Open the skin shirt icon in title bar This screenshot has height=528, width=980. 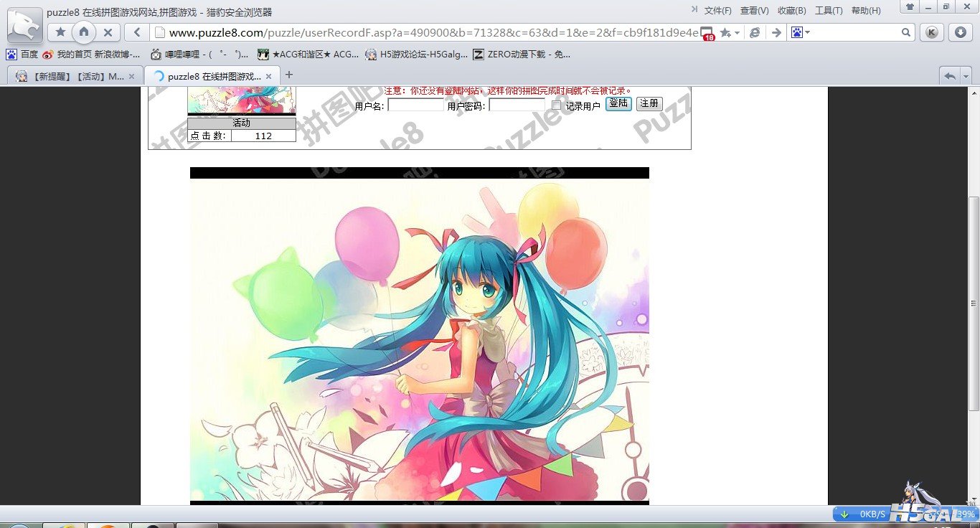910,8
